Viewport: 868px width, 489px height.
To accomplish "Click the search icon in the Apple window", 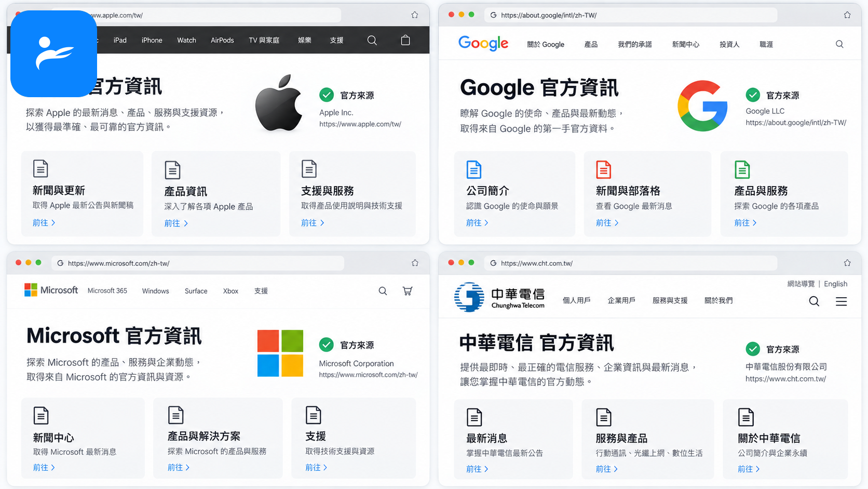I will click(x=372, y=40).
